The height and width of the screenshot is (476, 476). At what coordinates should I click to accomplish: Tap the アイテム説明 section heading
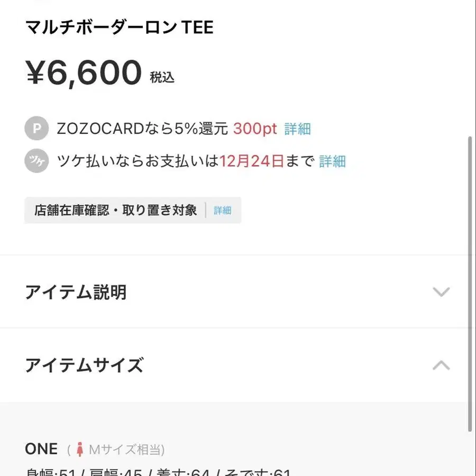pos(76,292)
